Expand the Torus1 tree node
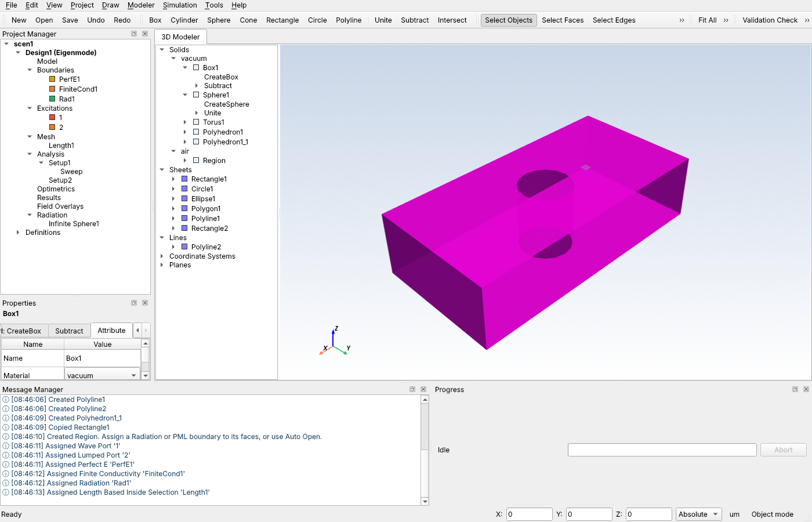 click(185, 122)
